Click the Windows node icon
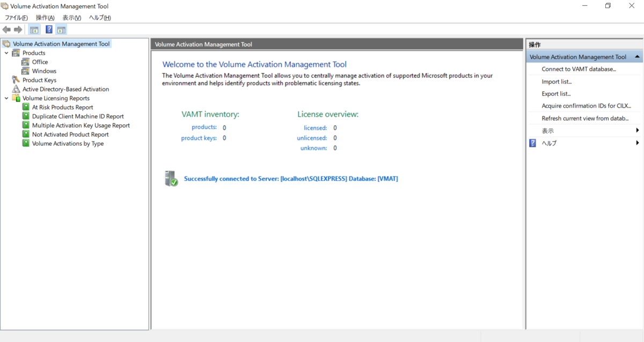The width and height of the screenshot is (644, 342). [x=26, y=71]
